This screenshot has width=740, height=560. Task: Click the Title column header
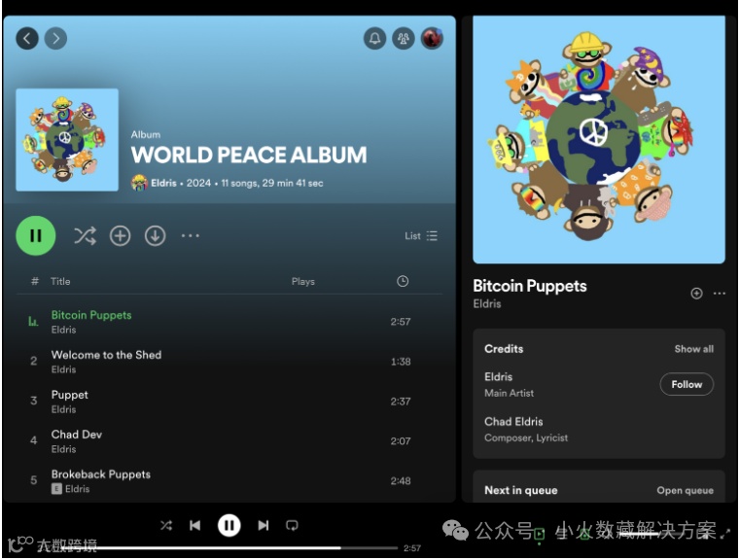coord(60,281)
